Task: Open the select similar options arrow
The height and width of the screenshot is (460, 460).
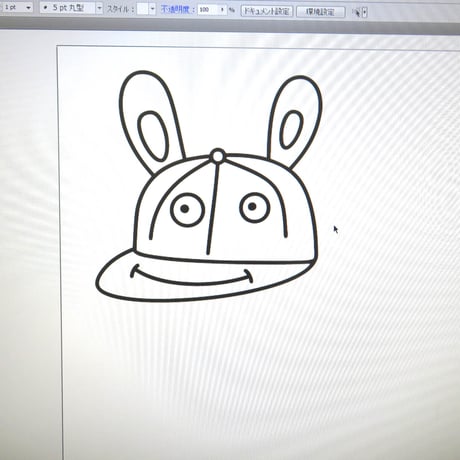Action: pyautogui.click(x=365, y=13)
